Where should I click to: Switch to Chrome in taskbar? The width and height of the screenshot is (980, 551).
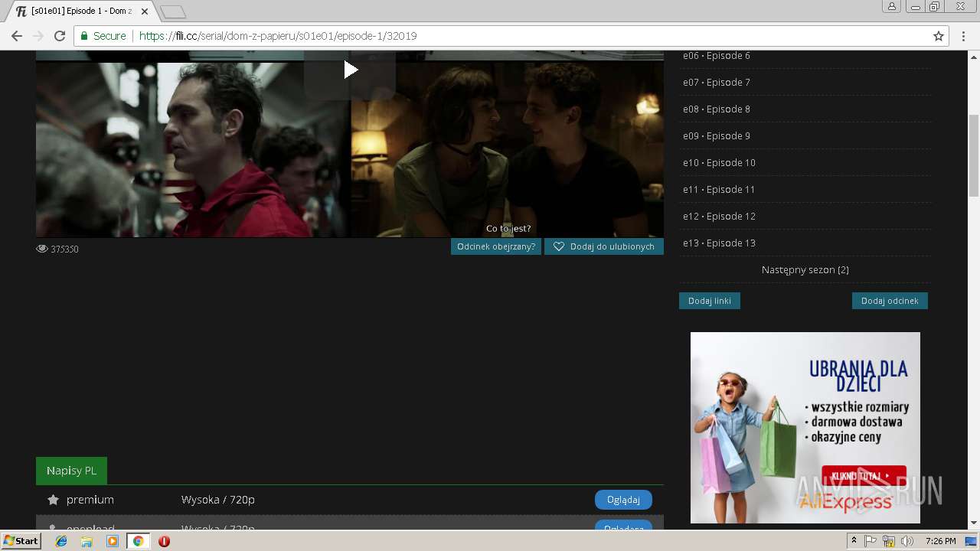138,541
